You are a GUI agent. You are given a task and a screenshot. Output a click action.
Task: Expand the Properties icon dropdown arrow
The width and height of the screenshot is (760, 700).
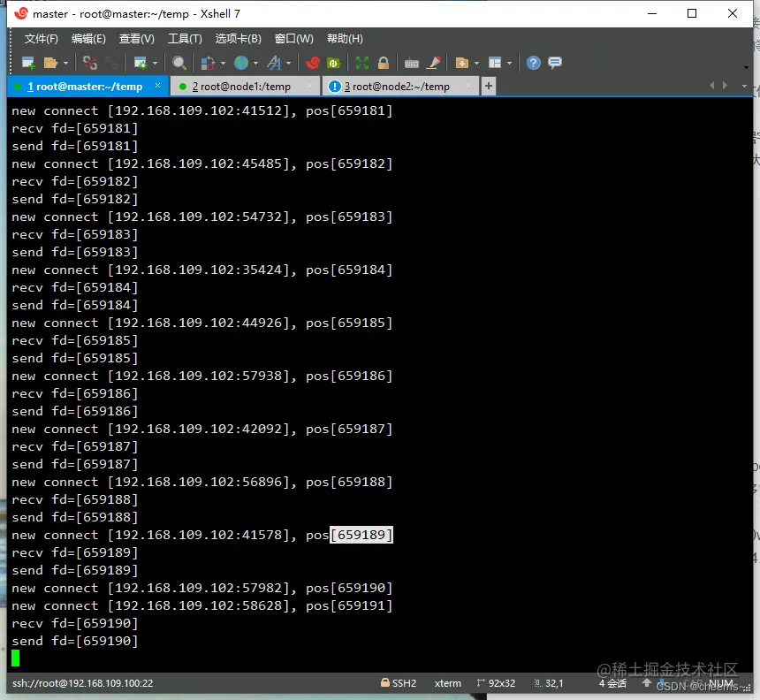(156, 63)
